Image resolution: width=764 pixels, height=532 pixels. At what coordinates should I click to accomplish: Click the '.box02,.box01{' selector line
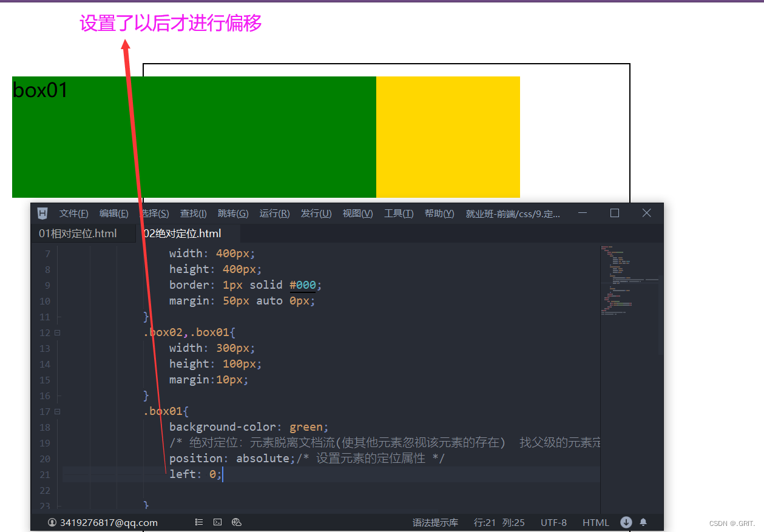click(x=189, y=332)
